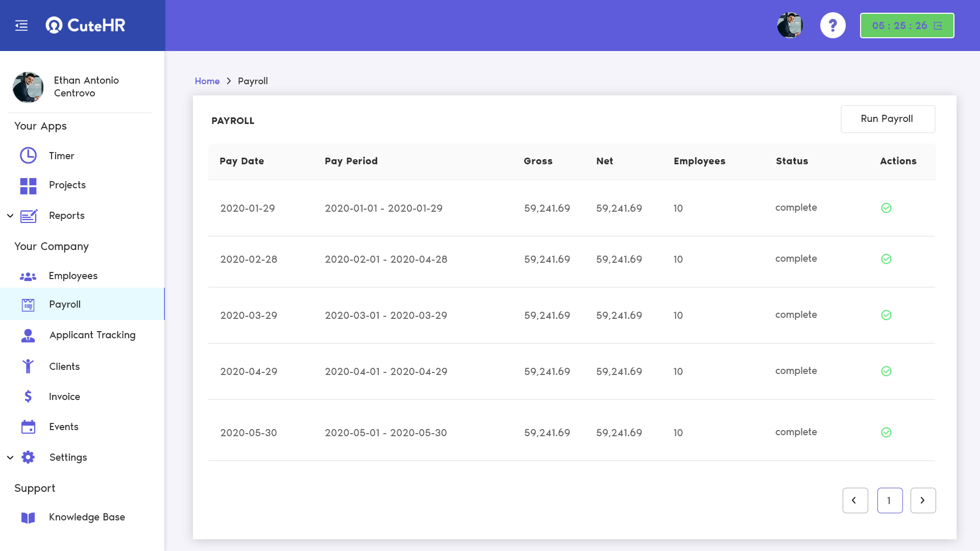Click the help question mark icon
Image resolution: width=980 pixels, height=551 pixels.
[832, 24]
